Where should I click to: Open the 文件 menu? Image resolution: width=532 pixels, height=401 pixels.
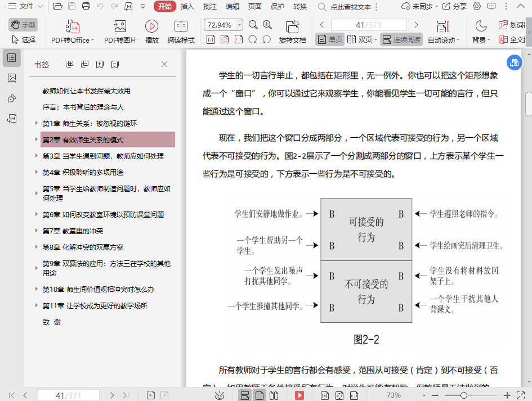tap(26, 6)
